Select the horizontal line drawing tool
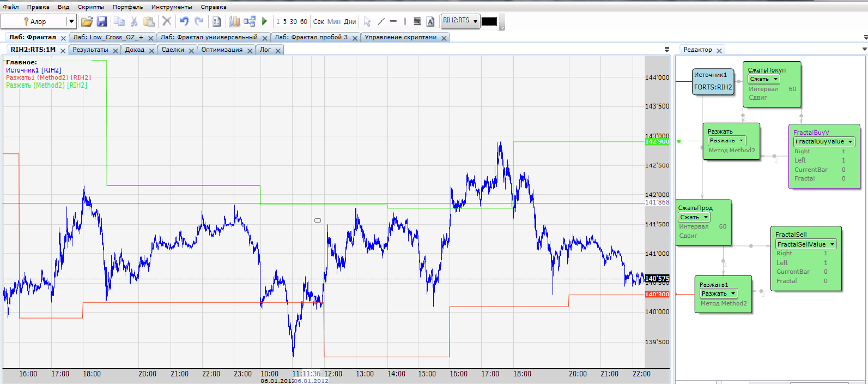 (x=393, y=21)
